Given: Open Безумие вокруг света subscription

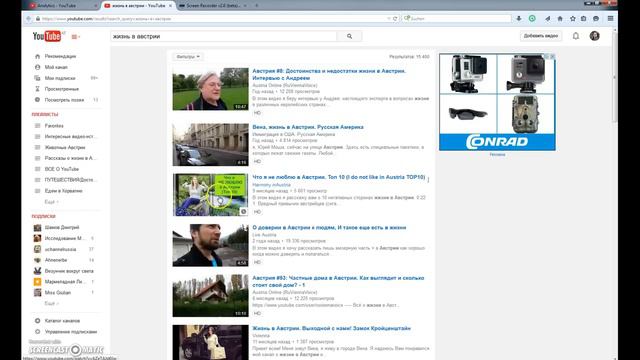Looking at the screenshot, I should click(69, 271).
